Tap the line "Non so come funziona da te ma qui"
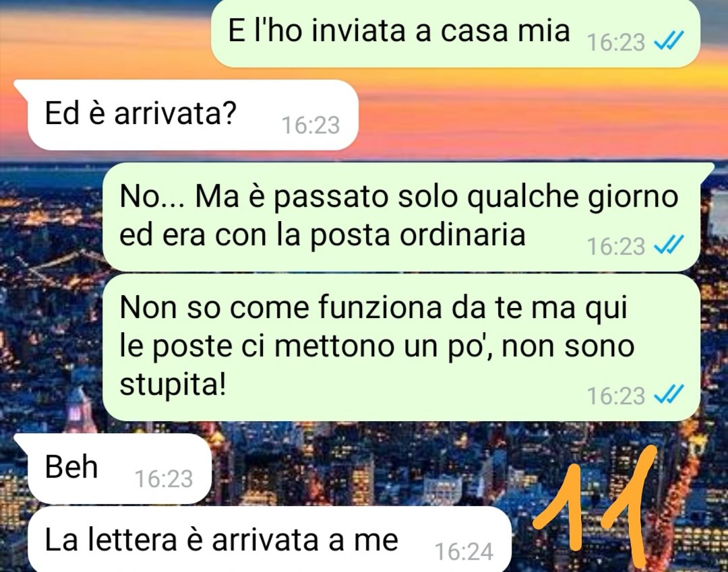This screenshot has height=572, width=728. click(x=373, y=307)
